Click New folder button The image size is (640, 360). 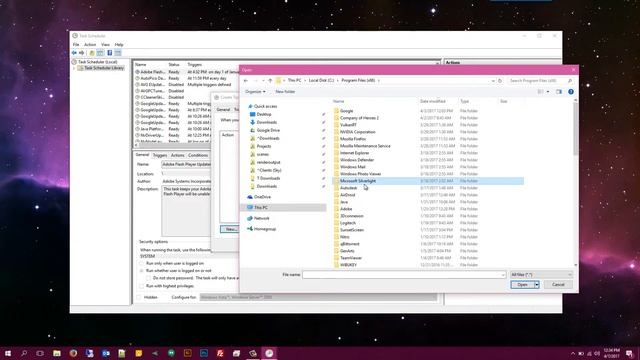click(285, 92)
